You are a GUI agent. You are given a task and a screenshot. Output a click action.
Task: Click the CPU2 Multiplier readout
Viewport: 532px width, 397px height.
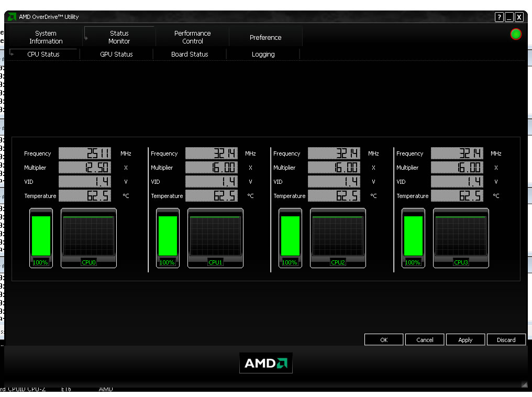334,167
